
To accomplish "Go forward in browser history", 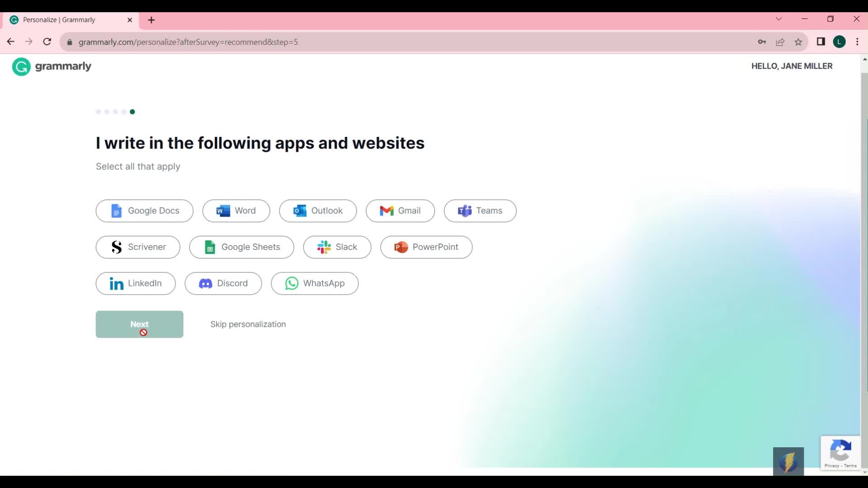I will click(29, 42).
